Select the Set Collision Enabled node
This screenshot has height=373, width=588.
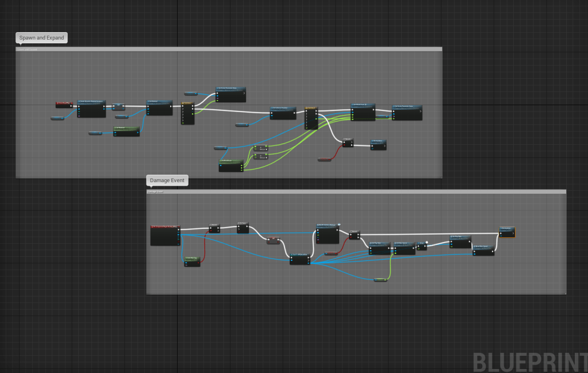tap(283, 113)
